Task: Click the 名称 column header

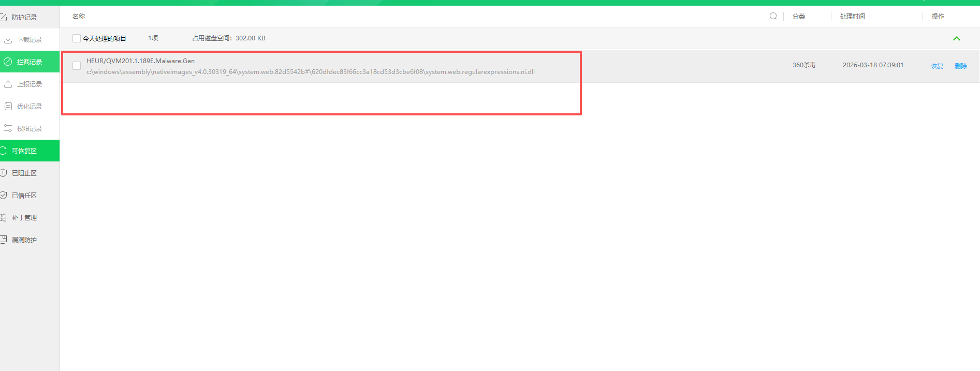Action: (79, 17)
